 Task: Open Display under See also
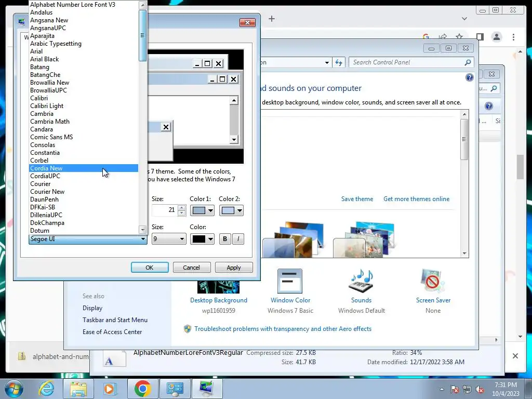coord(92,308)
